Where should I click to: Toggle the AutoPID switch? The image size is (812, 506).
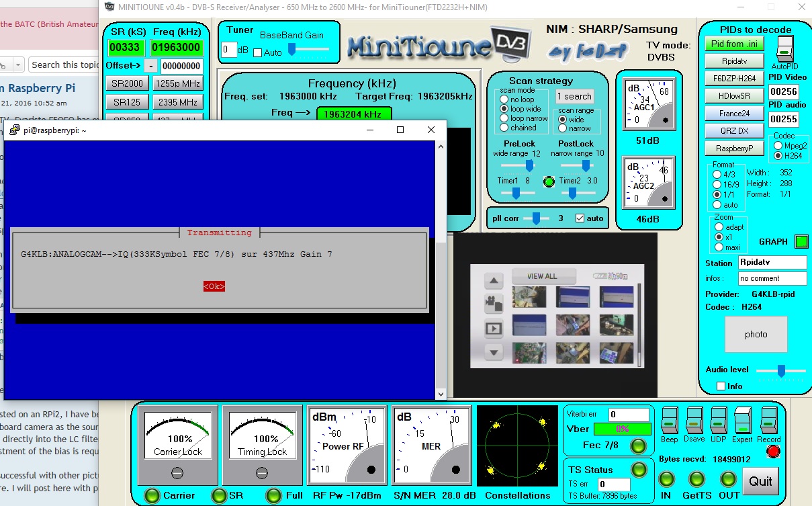click(x=784, y=49)
